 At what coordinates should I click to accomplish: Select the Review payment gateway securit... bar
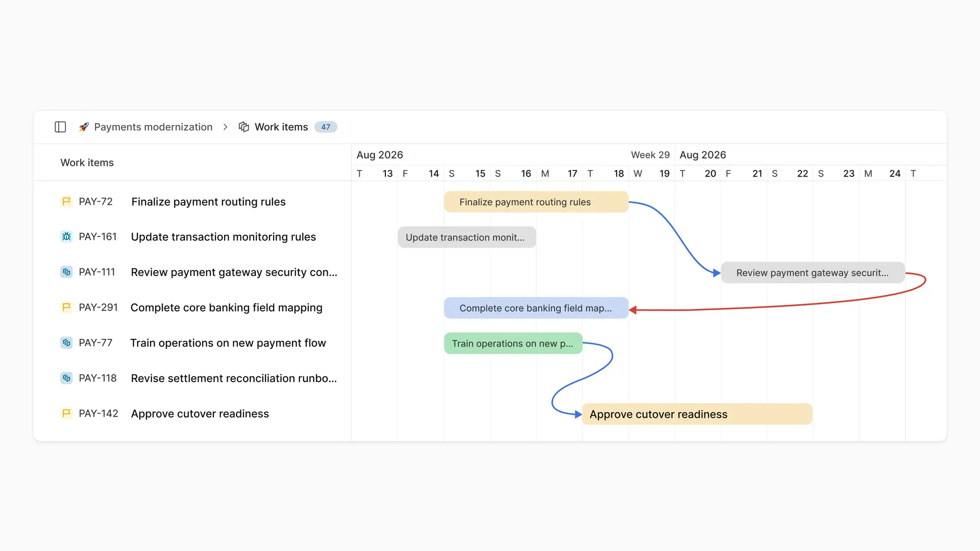click(x=813, y=273)
